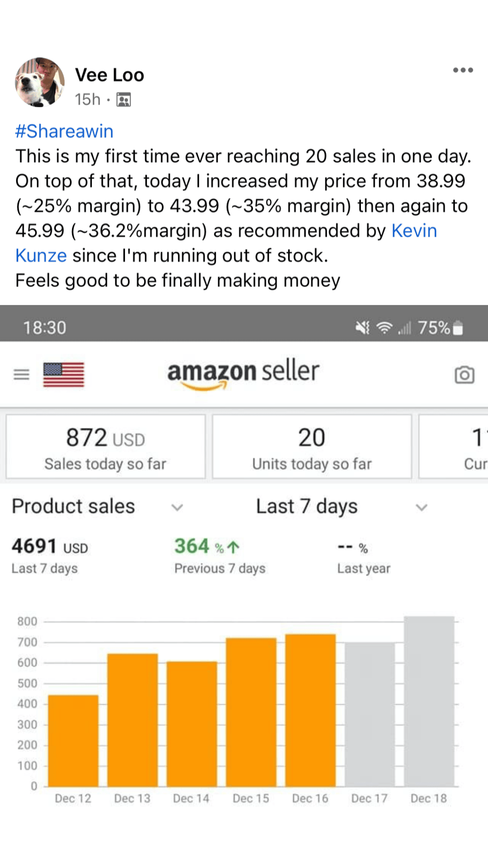The width and height of the screenshot is (488, 868).
Task: Open the Kevin Kunze profile link
Action: pyautogui.click(x=414, y=231)
